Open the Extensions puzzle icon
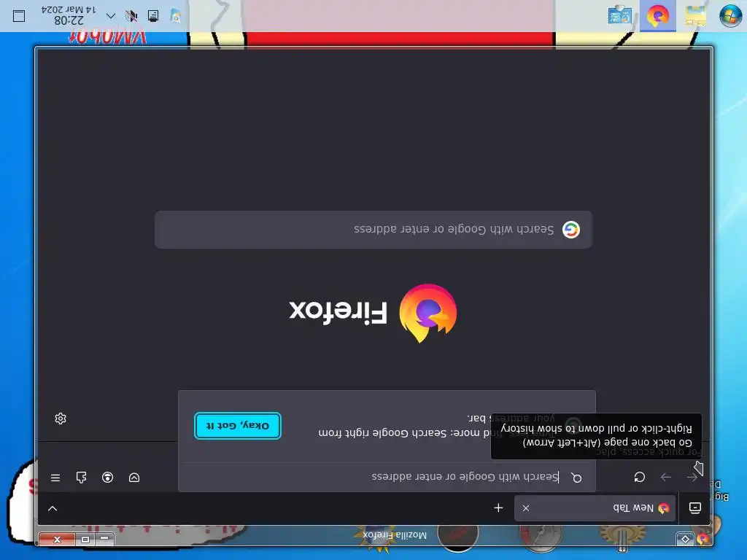Viewport: 747px width, 560px height. click(x=82, y=478)
